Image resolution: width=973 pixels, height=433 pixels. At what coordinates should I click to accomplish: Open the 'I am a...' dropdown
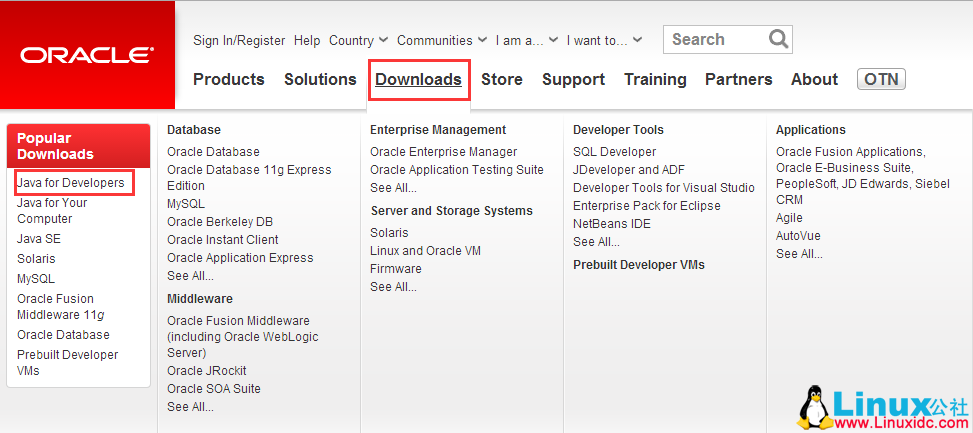point(527,40)
